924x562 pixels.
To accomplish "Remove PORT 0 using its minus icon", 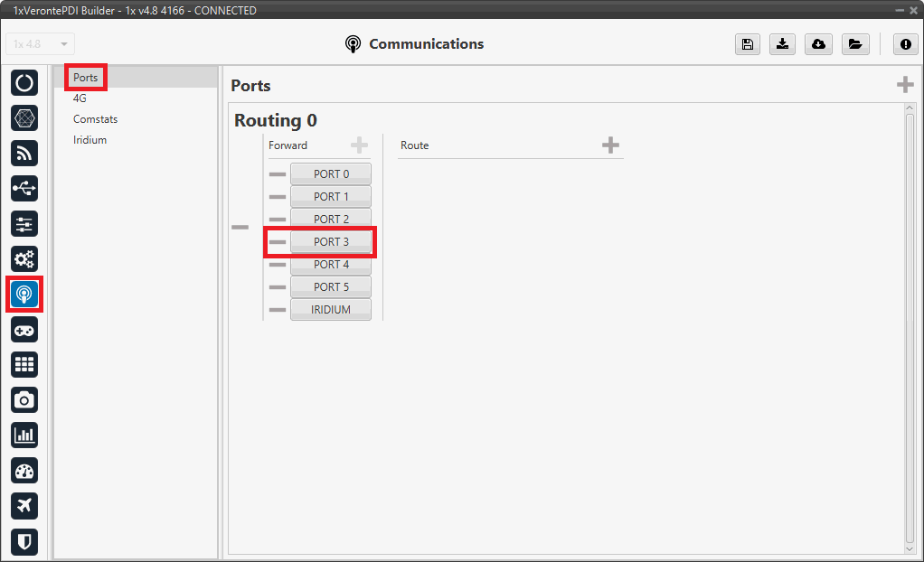I will [x=278, y=174].
